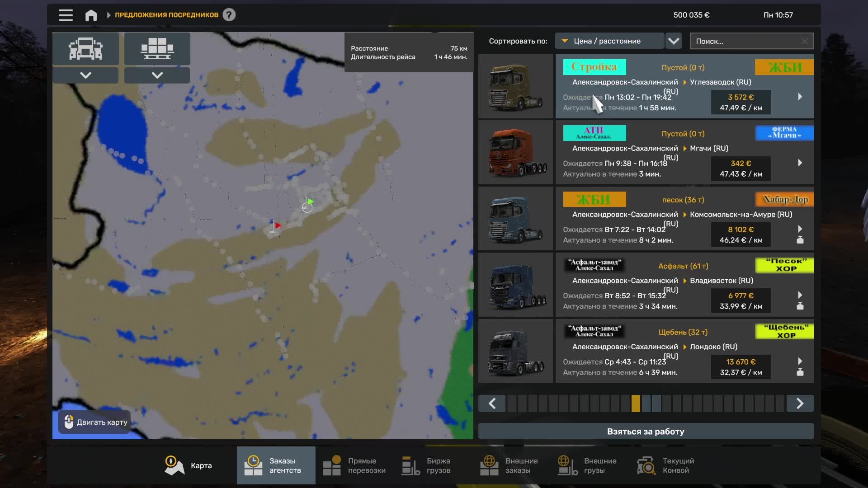Select the olive DAF truck thumbnail
This screenshot has width=868, height=488.
pyautogui.click(x=516, y=86)
